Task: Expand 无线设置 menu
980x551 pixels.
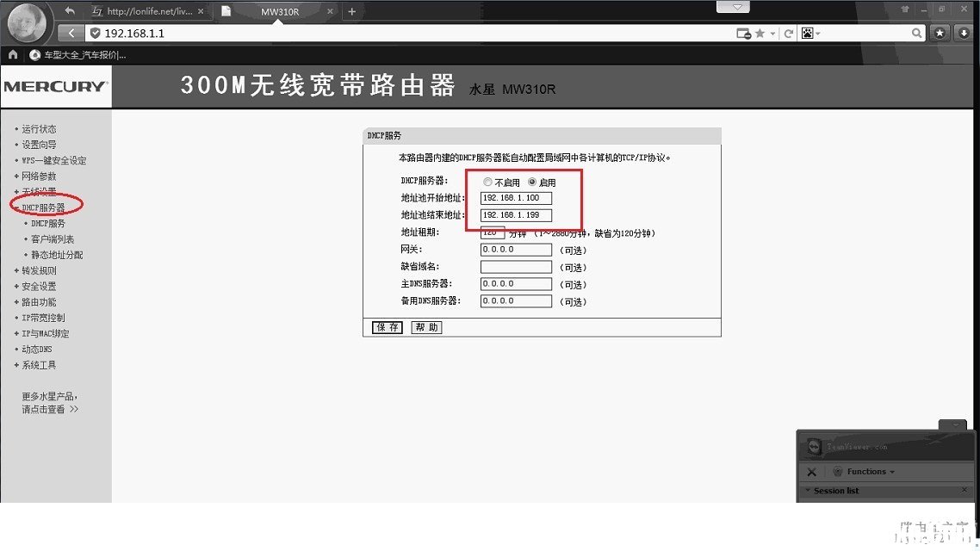Action: point(39,192)
